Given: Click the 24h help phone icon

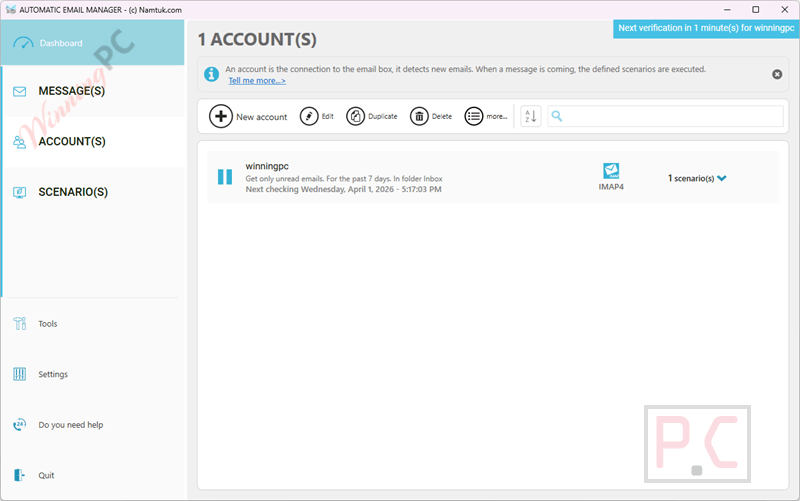Looking at the screenshot, I should point(19,424).
